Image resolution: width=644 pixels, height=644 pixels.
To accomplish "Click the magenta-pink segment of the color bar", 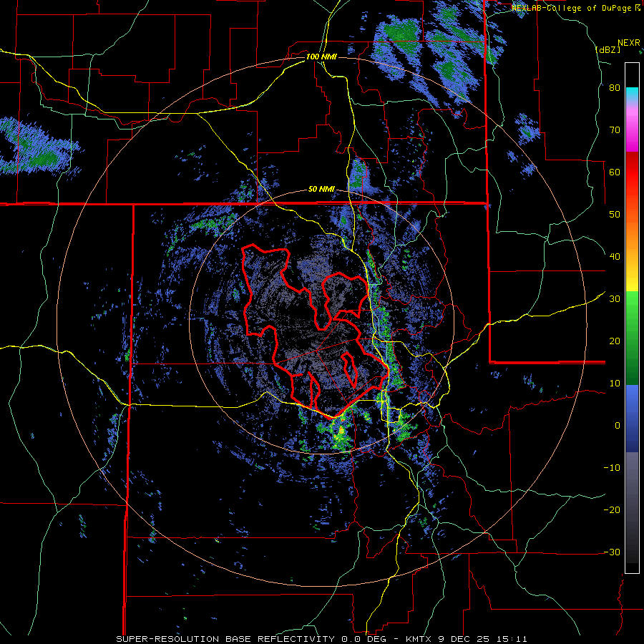I will click(x=632, y=127).
